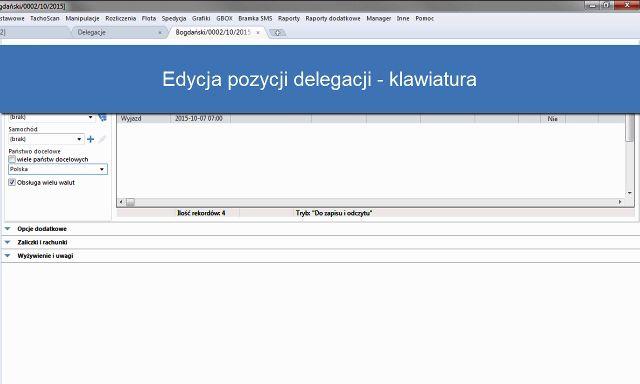
Task: Open the GBOX menu
Action: [224, 18]
